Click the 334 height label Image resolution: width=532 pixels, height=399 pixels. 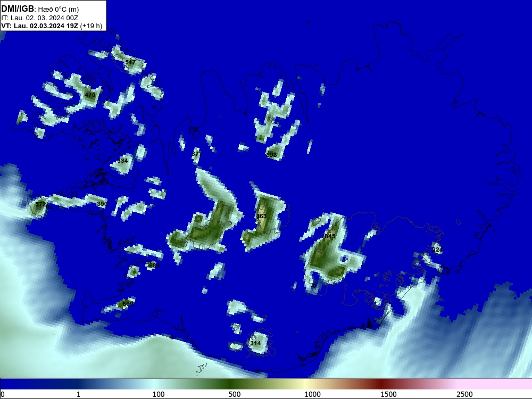pos(122,161)
